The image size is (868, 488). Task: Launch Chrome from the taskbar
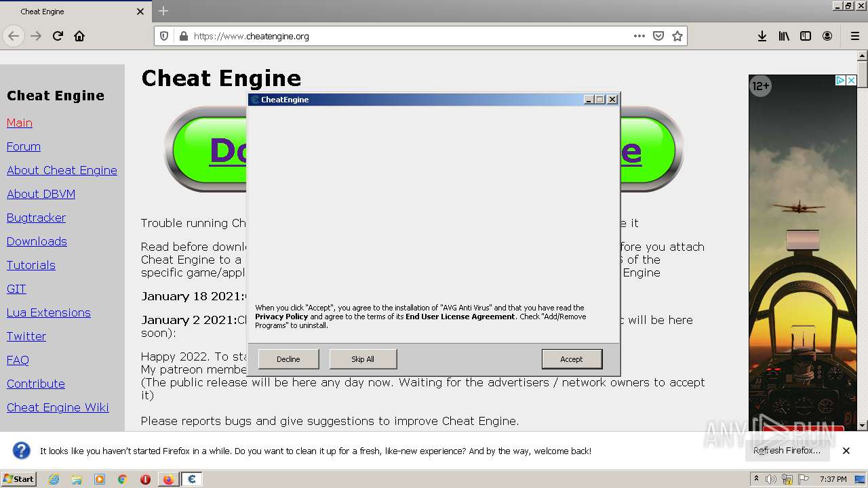123,479
